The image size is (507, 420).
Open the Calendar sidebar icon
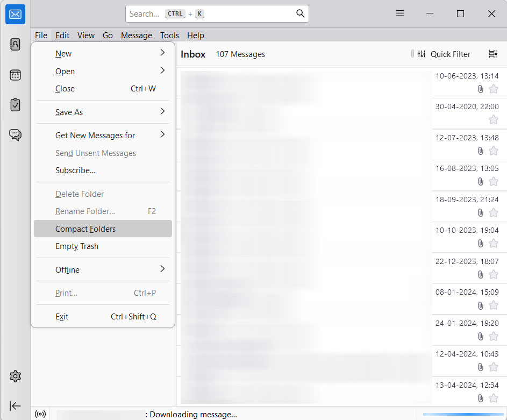[15, 75]
